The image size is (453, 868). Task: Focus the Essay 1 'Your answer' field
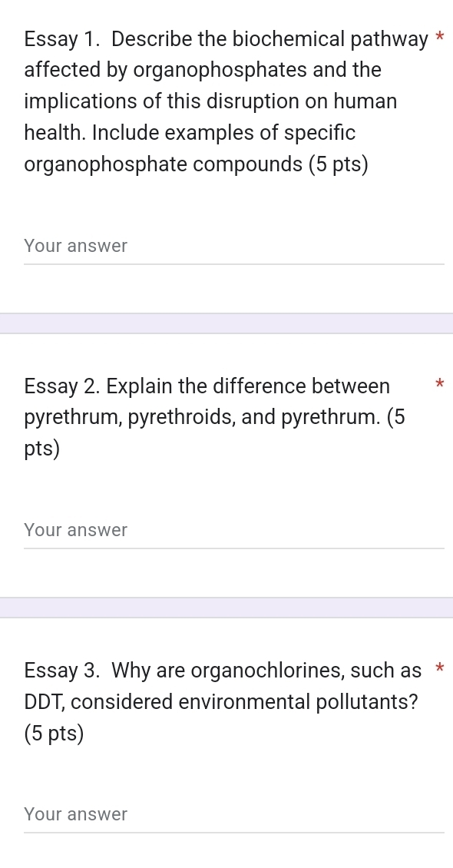click(234, 247)
